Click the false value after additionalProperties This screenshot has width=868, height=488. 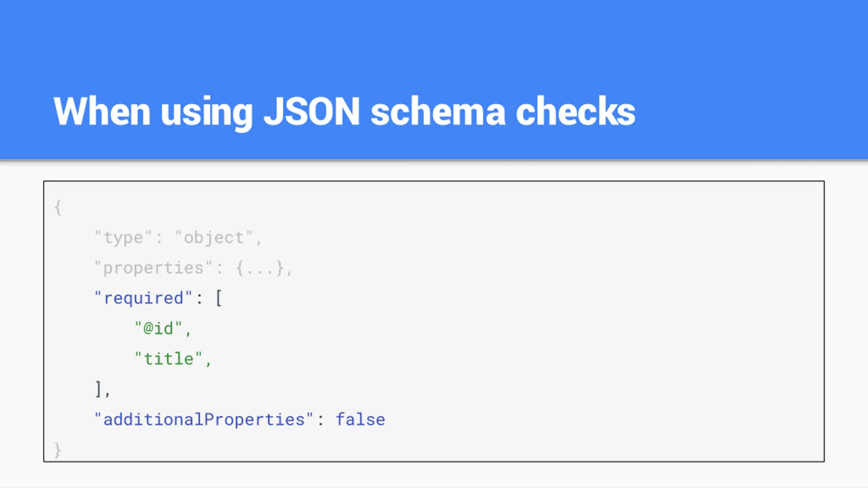click(360, 420)
